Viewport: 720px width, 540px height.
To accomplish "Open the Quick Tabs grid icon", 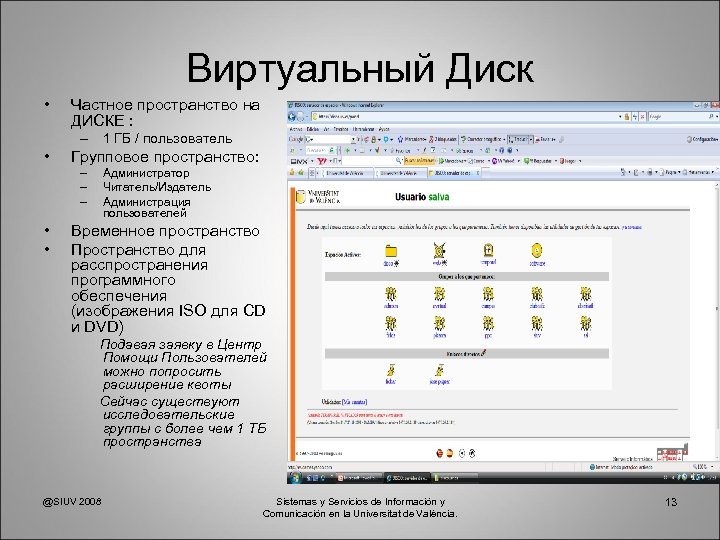I will pos(312,173).
